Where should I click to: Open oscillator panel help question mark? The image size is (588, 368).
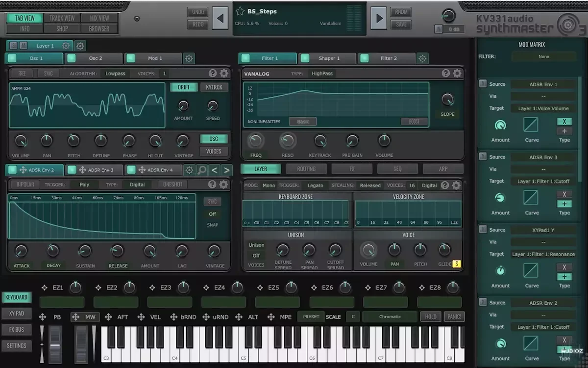213,74
